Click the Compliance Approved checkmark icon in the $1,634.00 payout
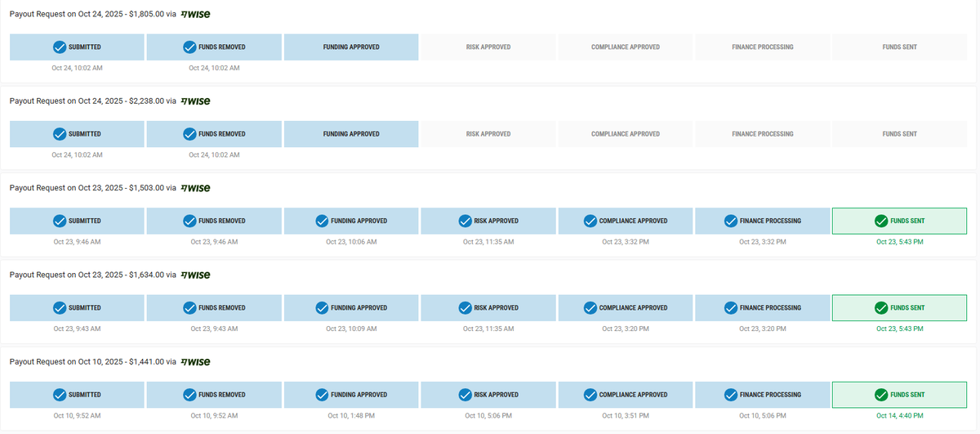980x434 pixels. [590, 308]
